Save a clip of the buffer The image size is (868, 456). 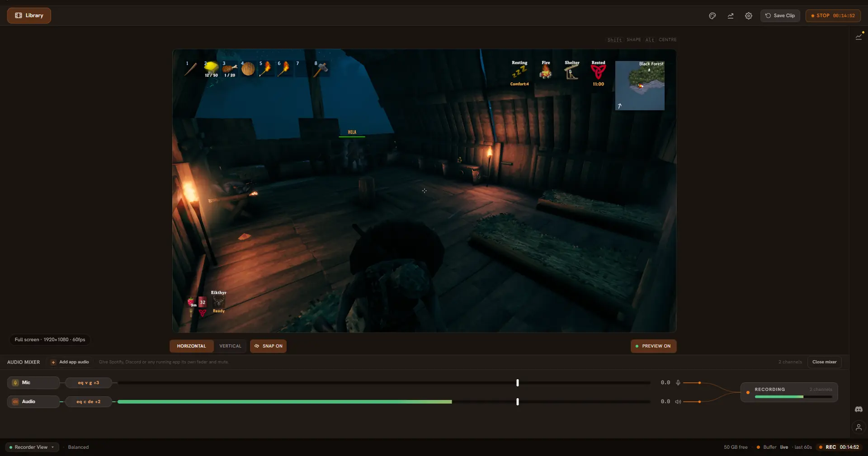click(780, 16)
